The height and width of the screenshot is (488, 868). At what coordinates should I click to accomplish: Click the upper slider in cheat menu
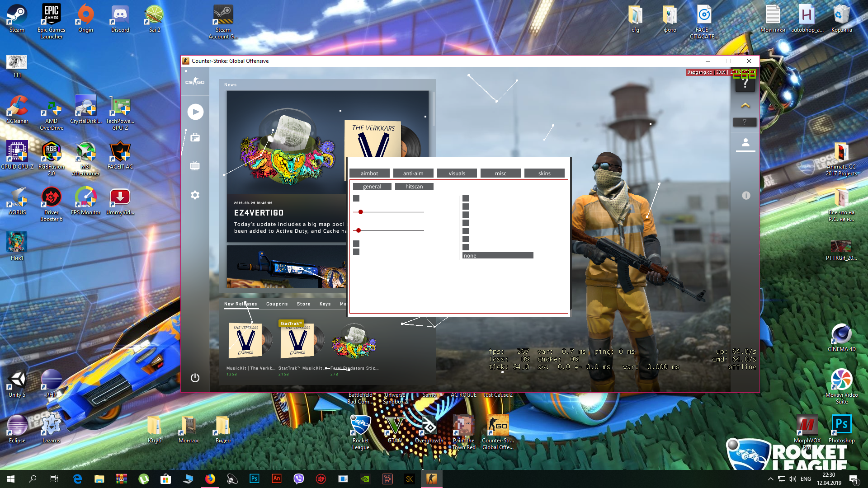(x=389, y=212)
